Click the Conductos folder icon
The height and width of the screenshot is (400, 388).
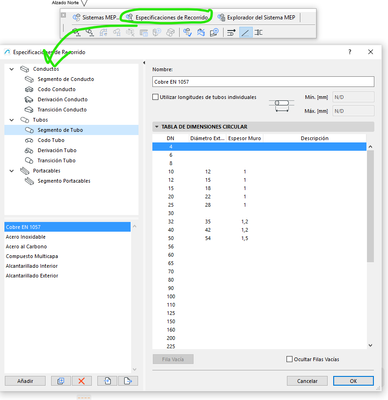point(24,69)
